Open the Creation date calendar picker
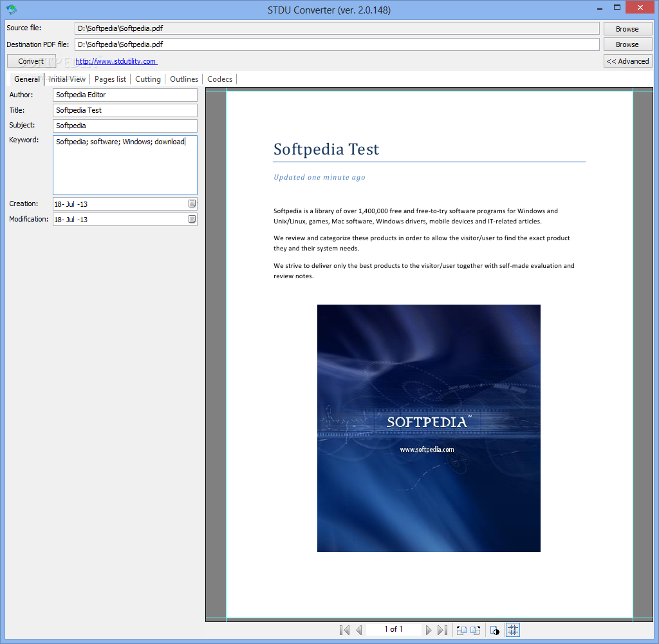This screenshot has height=644, width=659. tap(192, 204)
